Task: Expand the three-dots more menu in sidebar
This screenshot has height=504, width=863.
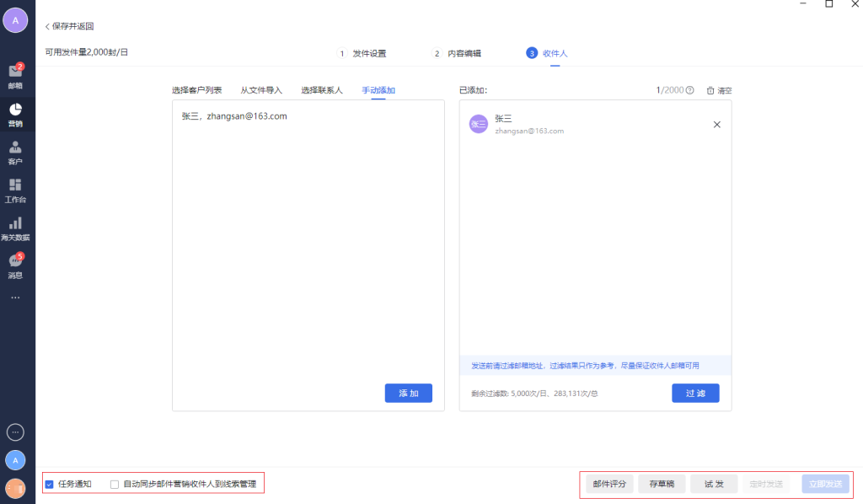Action: 15,298
